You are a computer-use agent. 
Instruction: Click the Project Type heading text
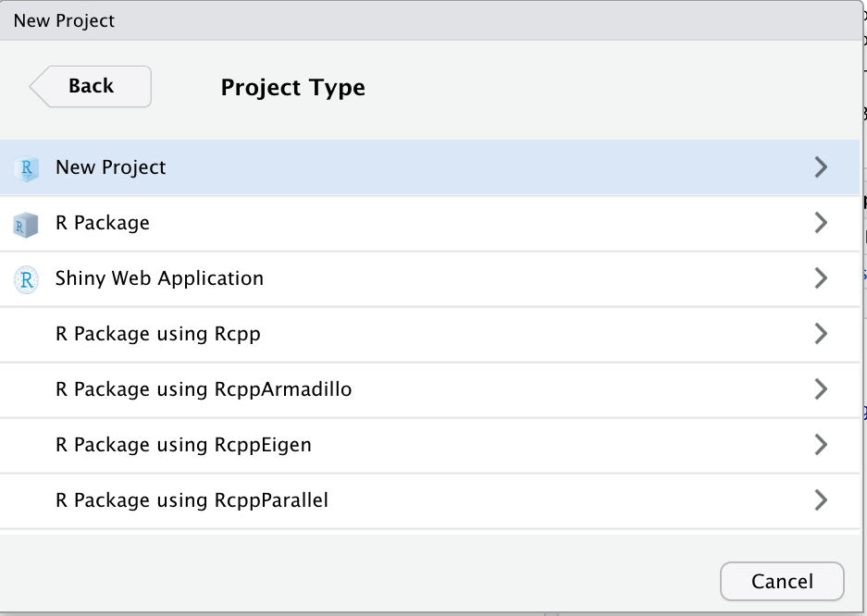(292, 88)
